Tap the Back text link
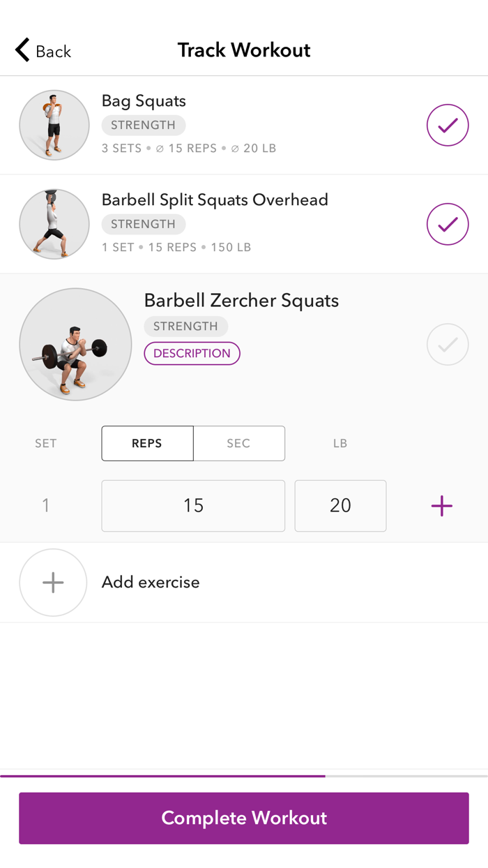Viewport: 488px width, 868px height. 54,52
